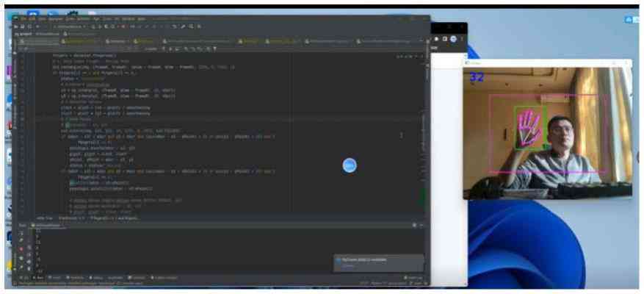Open Run tool window gear settings

pos(414,226)
